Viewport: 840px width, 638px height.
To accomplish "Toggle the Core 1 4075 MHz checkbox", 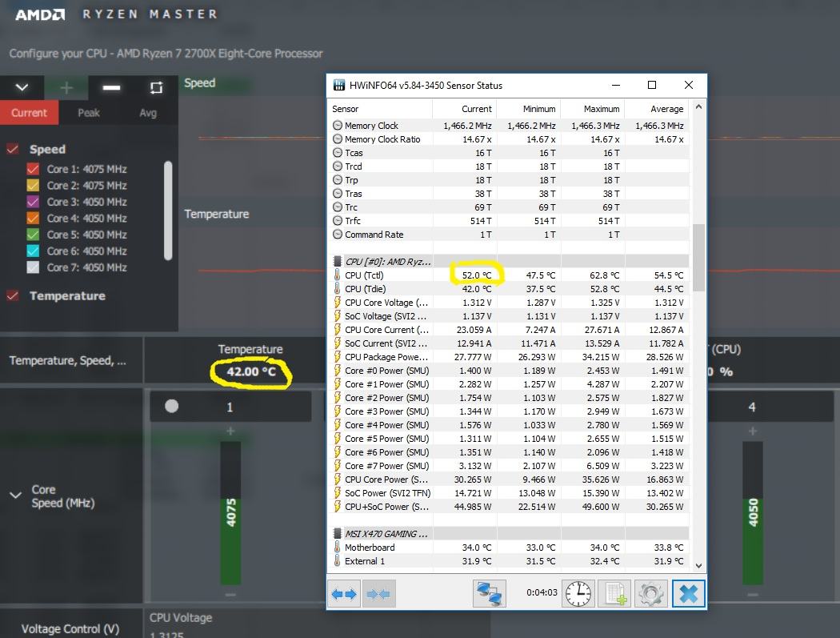I will (34, 169).
